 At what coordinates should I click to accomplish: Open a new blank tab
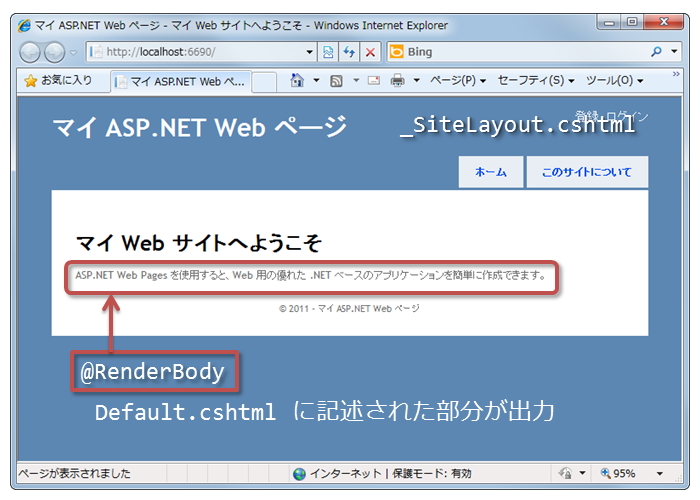point(264,82)
